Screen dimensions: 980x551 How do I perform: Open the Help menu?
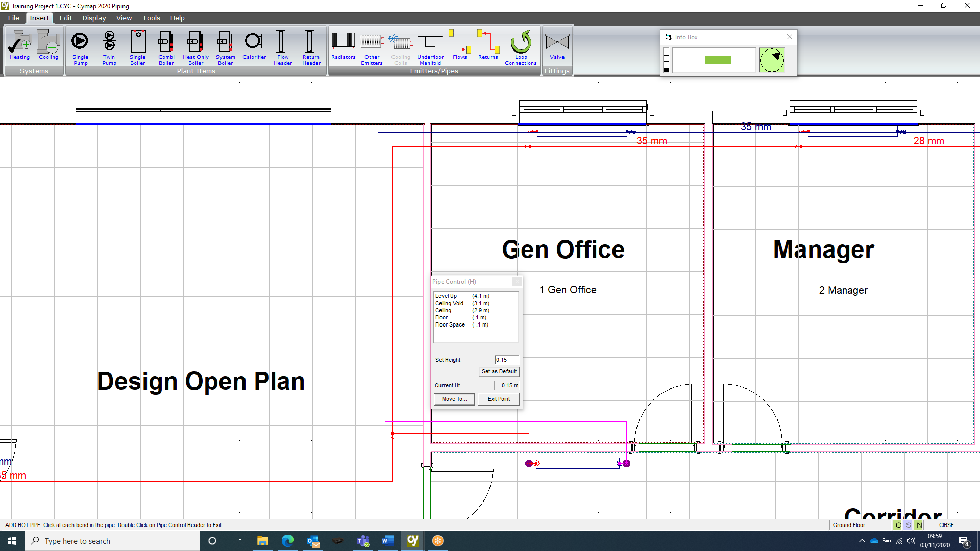(178, 18)
